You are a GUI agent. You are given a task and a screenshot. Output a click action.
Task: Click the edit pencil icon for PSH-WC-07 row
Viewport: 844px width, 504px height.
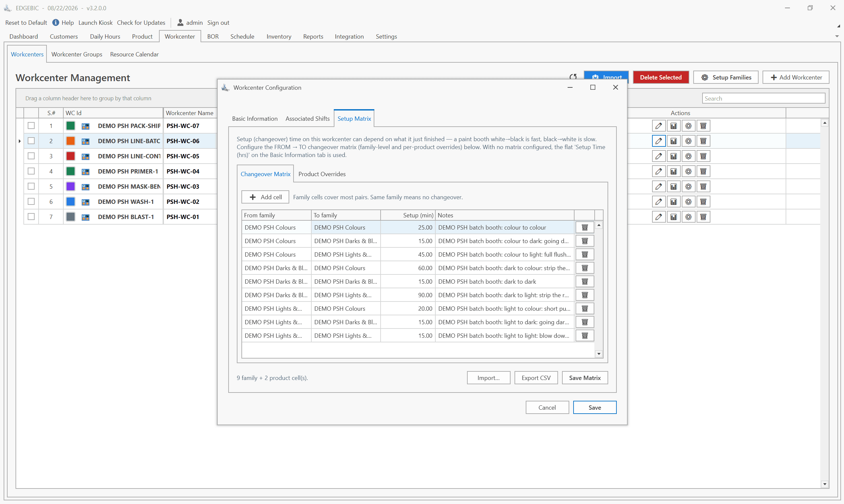[658, 126]
